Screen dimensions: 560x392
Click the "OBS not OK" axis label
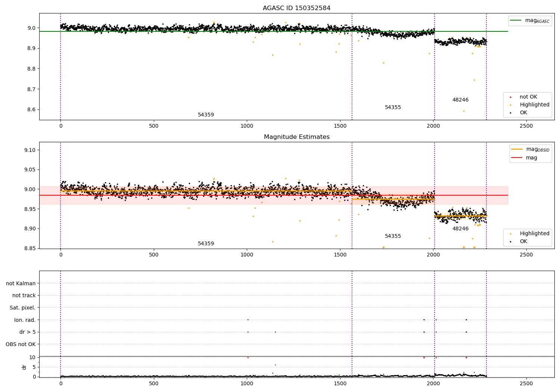coord(21,344)
